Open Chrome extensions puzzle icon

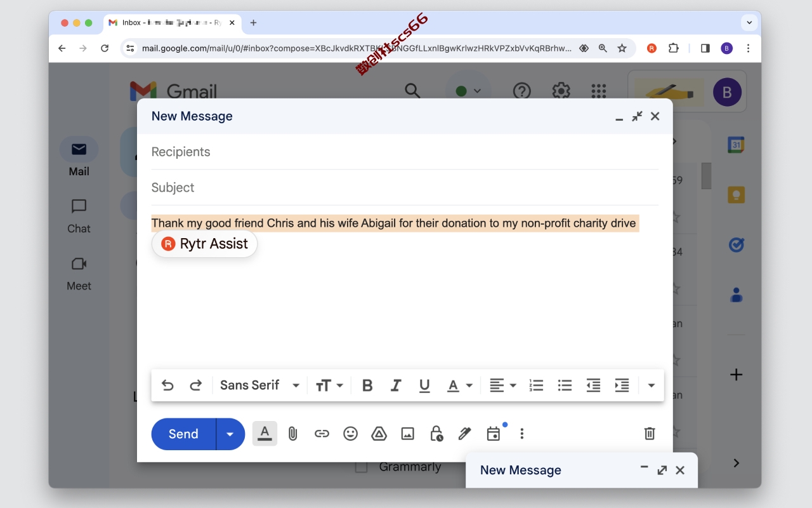(674, 48)
